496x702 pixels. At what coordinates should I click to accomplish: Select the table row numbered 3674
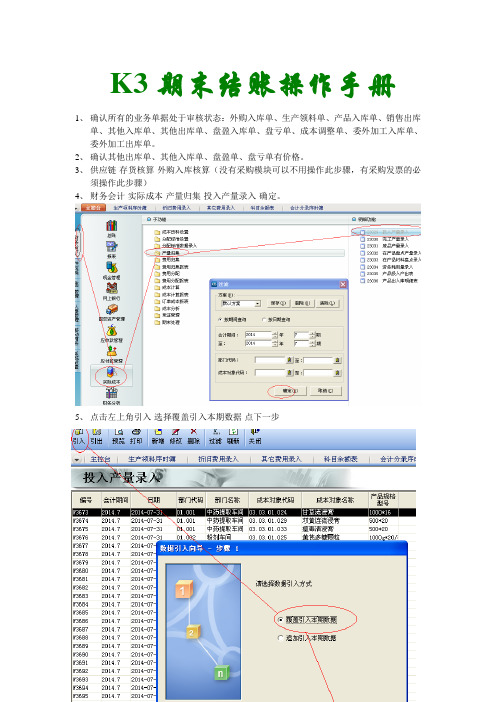[x=244, y=521]
